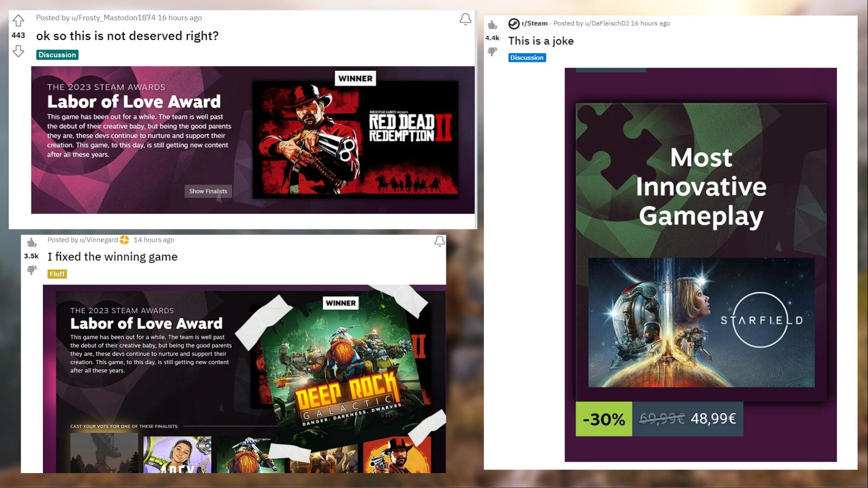Click the '443' vote count

(x=18, y=35)
